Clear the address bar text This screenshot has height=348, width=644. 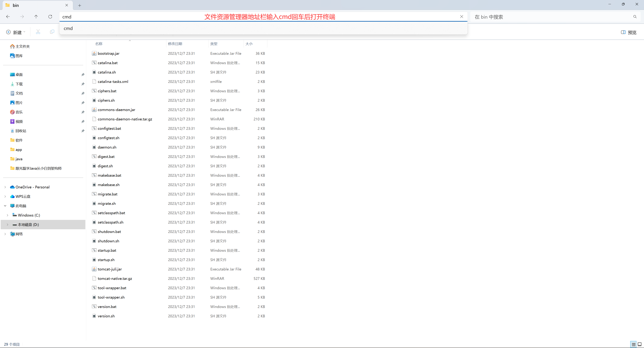(x=462, y=17)
